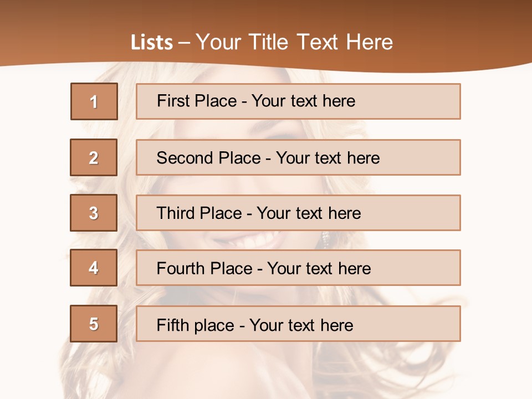Click the bold word 'Lists' in the title
532x399 pixels.
[x=152, y=43]
